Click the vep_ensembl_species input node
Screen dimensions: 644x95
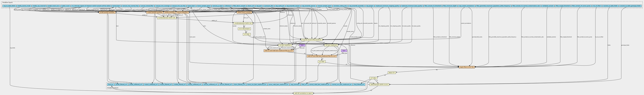(308, 6)
